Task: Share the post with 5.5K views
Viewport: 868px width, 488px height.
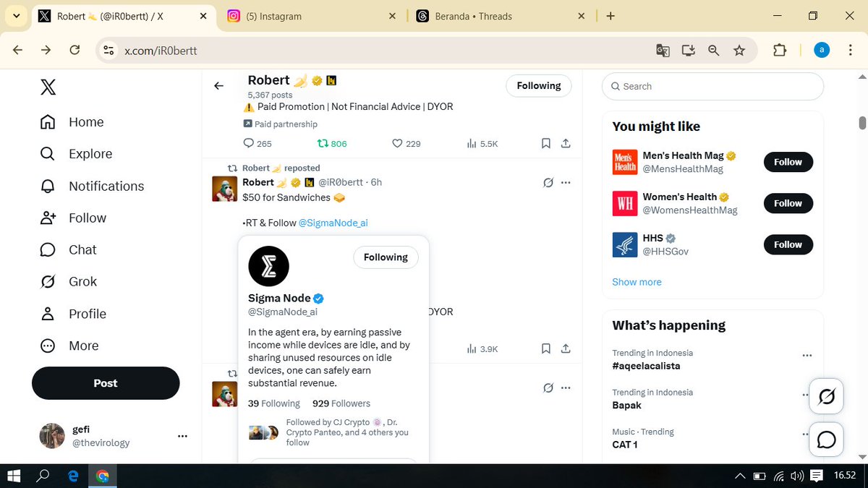Action: pyautogui.click(x=566, y=143)
